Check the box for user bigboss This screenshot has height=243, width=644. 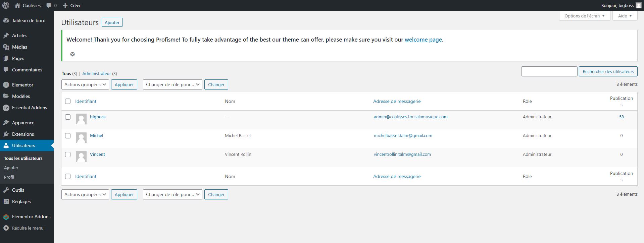point(68,117)
